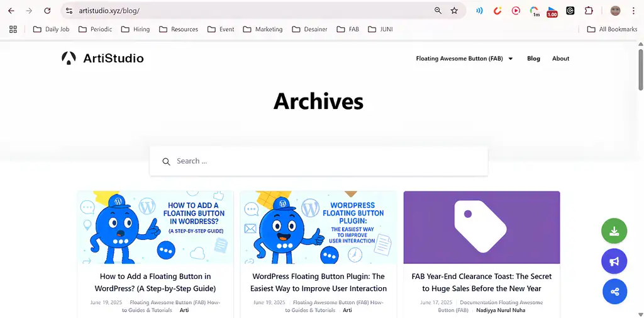Open the All Bookmarks folder
The height and width of the screenshot is (318, 644).
click(612, 29)
